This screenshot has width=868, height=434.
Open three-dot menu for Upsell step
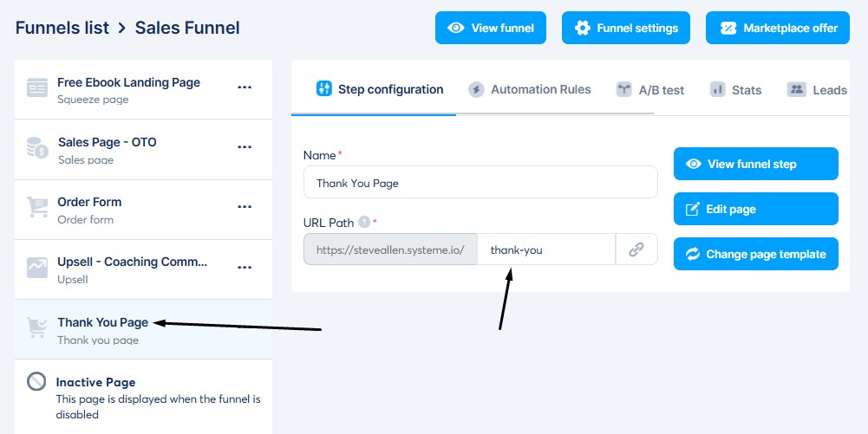click(x=245, y=267)
